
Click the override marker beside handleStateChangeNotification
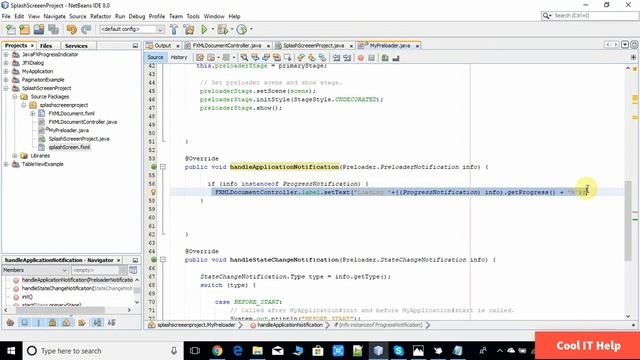coord(154,260)
